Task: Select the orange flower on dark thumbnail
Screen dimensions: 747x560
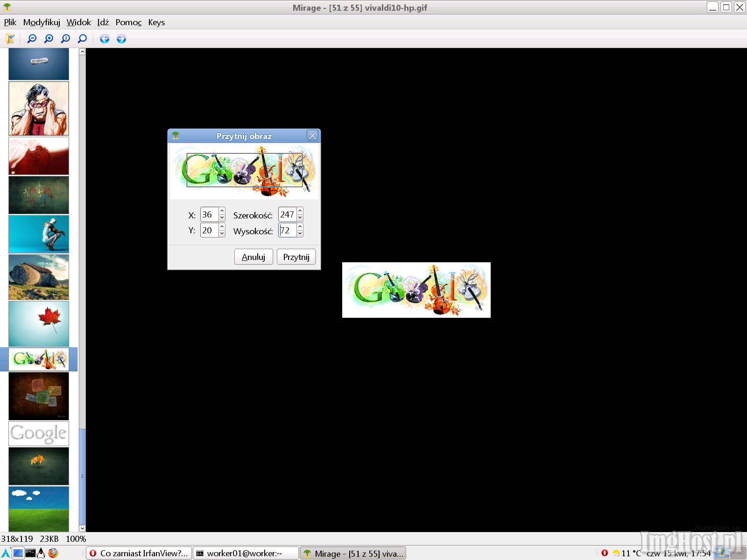Action: pyautogui.click(x=39, y=466)
